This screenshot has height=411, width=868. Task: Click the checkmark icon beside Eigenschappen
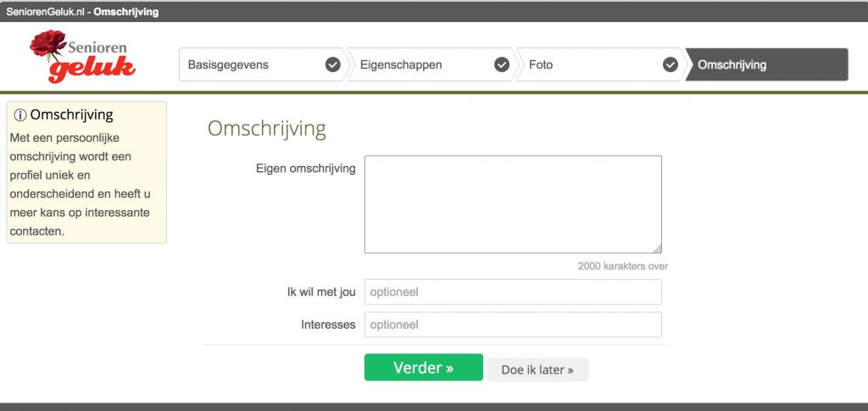pyautogui.click(x=502, y=65)
